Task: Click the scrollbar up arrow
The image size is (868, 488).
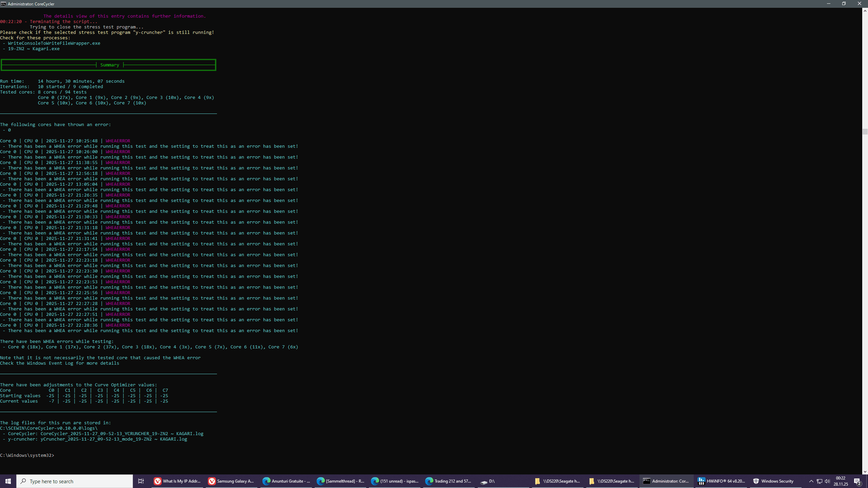Action: (x=865, y=11)
